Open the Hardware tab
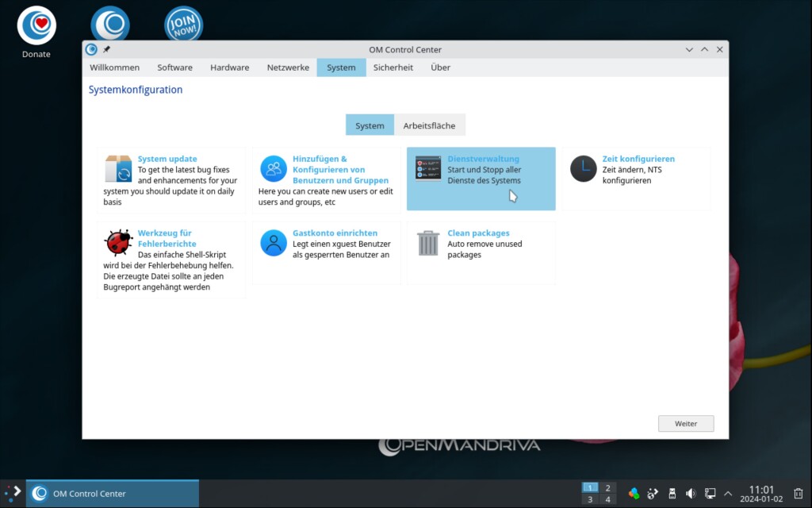Viewport: 812px width, 508px height. click(229, 67)
